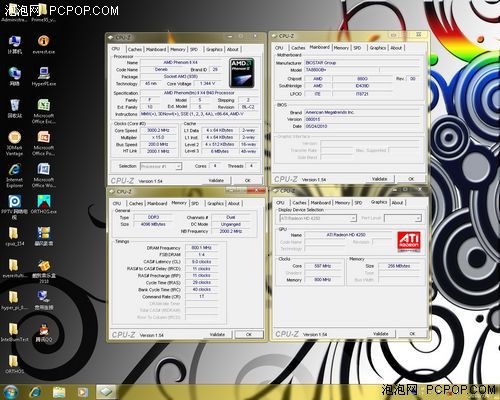Open Internet Explorer from the taskbar
The height and width of the screenshot is (400, 500).
point(35,392)
